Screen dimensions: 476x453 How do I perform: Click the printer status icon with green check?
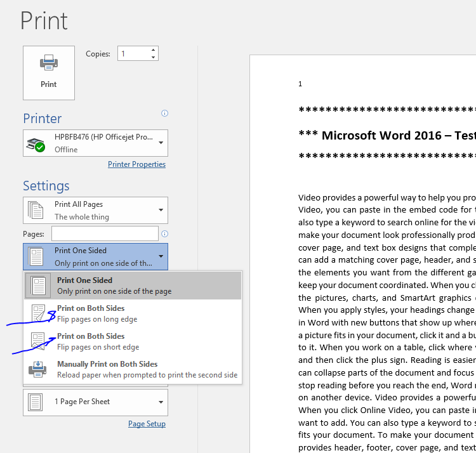pos(36,145)
